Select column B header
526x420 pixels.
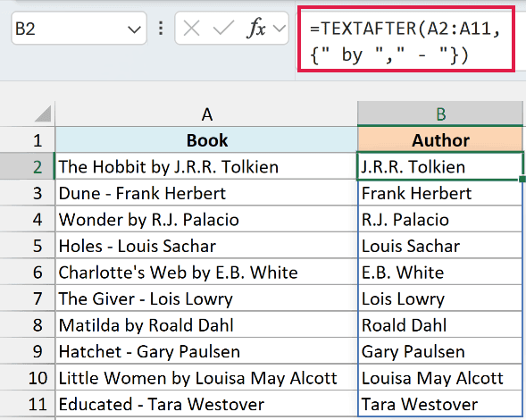click(x=440, y=114)
